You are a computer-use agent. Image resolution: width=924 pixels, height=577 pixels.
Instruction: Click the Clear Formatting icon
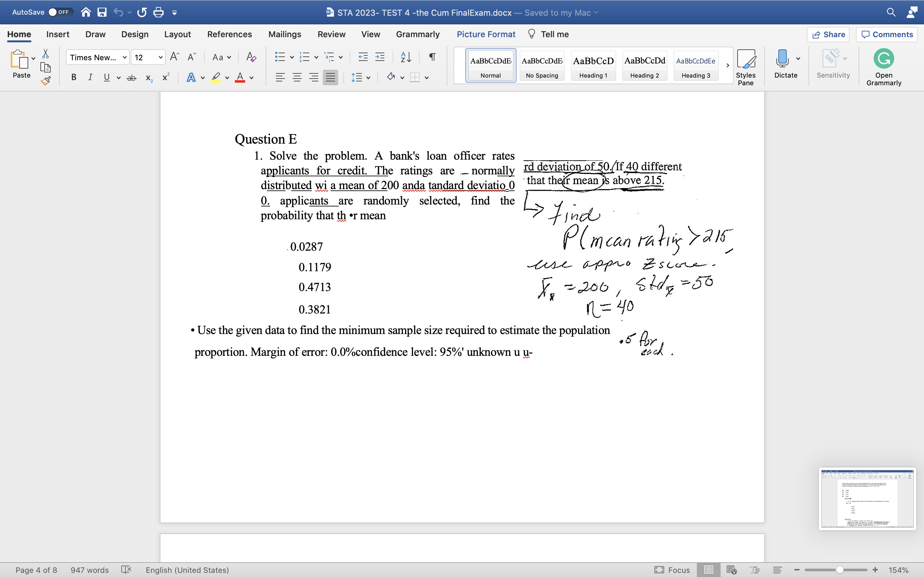[x=251, y=57]
